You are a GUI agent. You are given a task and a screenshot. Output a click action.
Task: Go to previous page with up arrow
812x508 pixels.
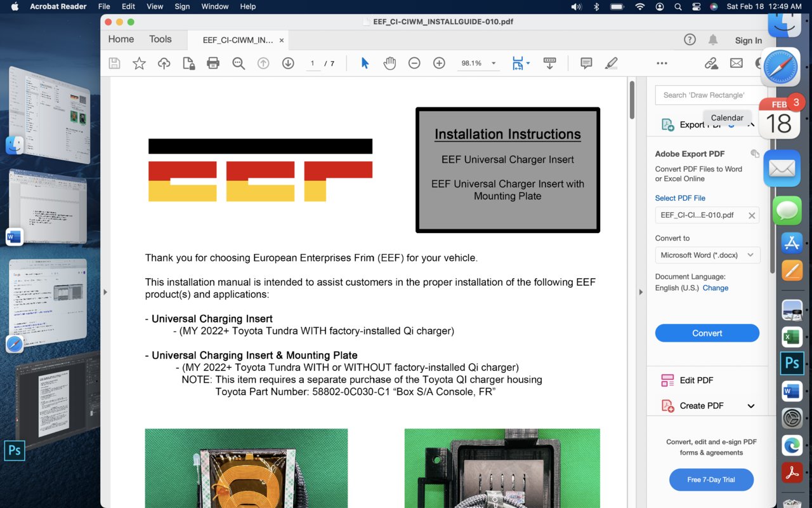pos(263,63)
